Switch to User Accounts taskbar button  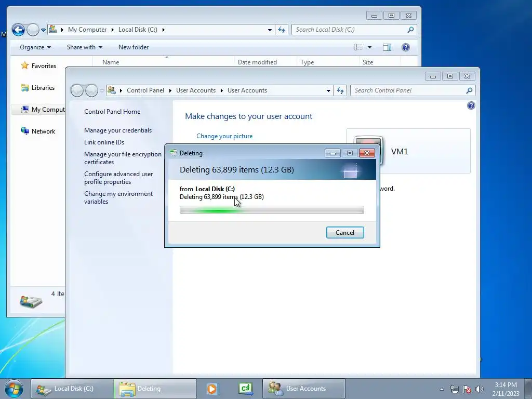(x=303, y=389)
